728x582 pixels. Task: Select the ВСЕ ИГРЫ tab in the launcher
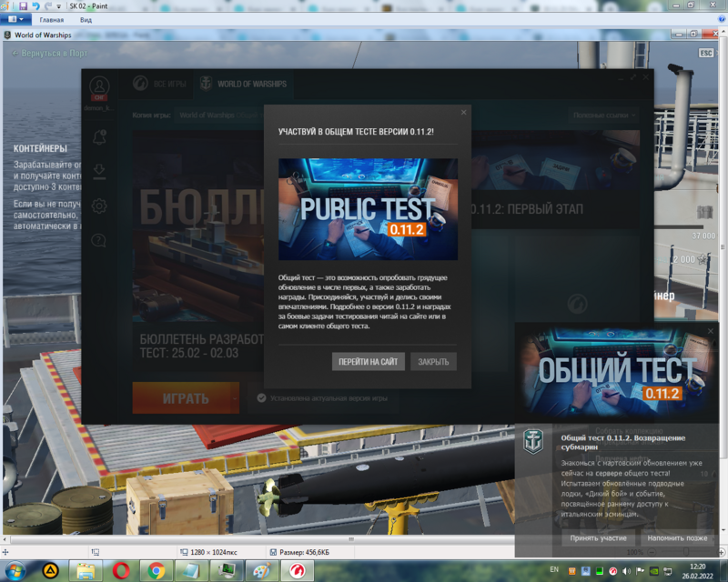pyautogui.click(x=159, y=84)
